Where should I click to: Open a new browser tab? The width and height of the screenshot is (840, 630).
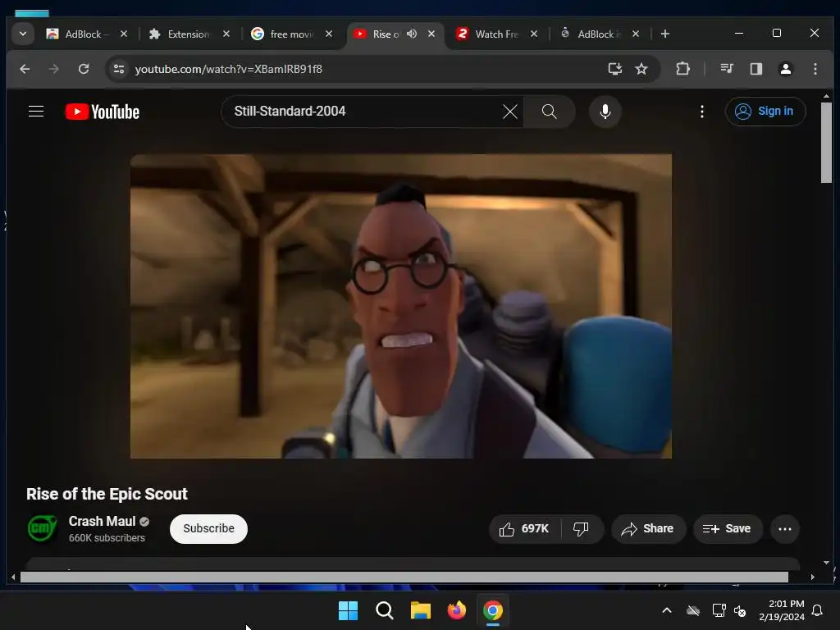664,34
